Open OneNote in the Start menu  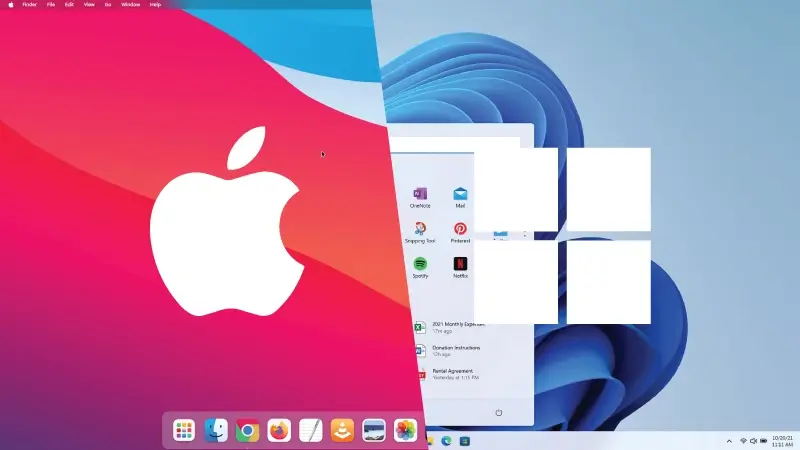tap(420, 197)
